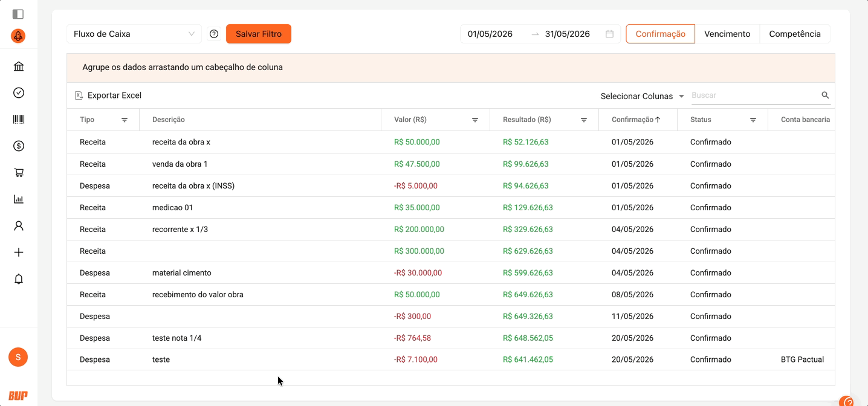Image resolution: width=868 pixels, height=406 pixels.
Task: Select the 'venda da obra 1' row
Action: pos(450,164)
